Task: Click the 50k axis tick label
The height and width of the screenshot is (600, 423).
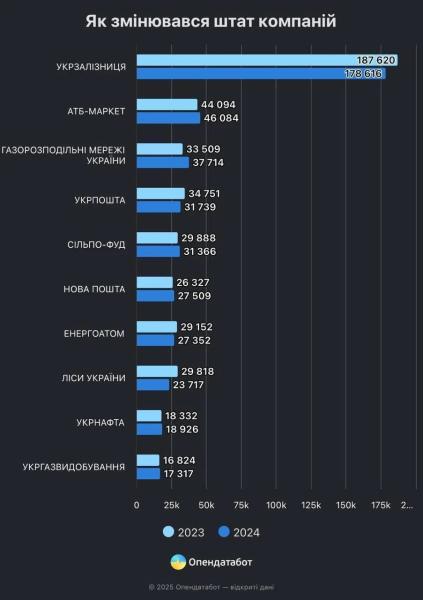Action: tap(206, 505)
